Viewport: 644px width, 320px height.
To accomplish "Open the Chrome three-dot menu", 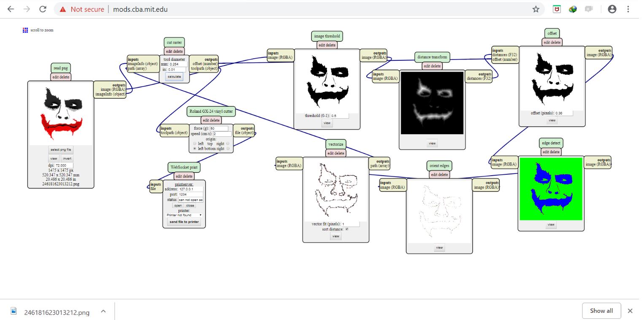I will pyautogui.click(x=628, y=9).
